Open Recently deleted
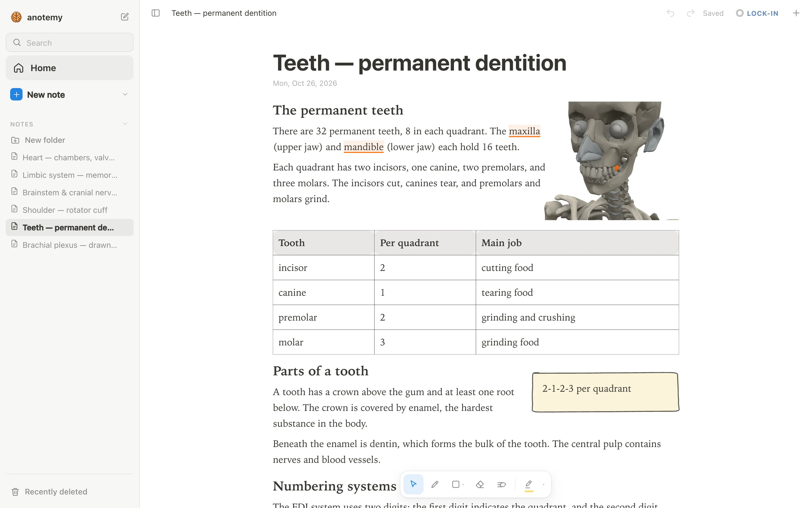The height and width of the screenshot is (508, 812). [x=49, y=492]
